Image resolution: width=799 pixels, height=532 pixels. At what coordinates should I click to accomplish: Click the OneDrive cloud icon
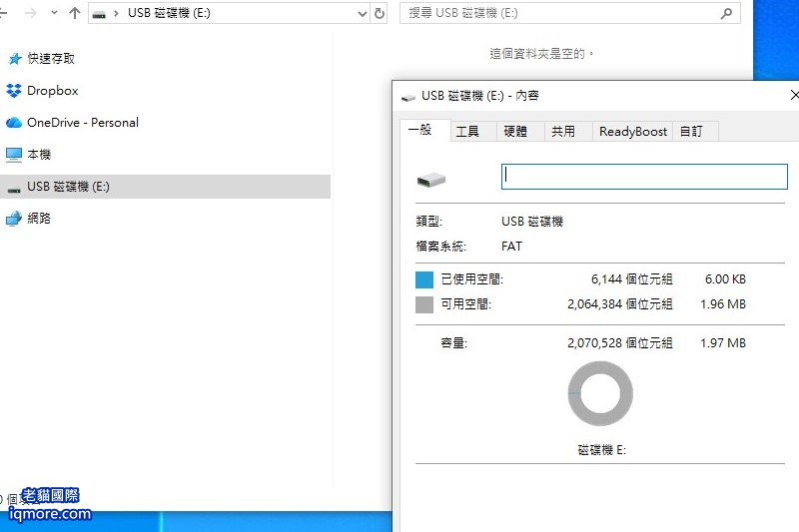click(x=14, y=123)
